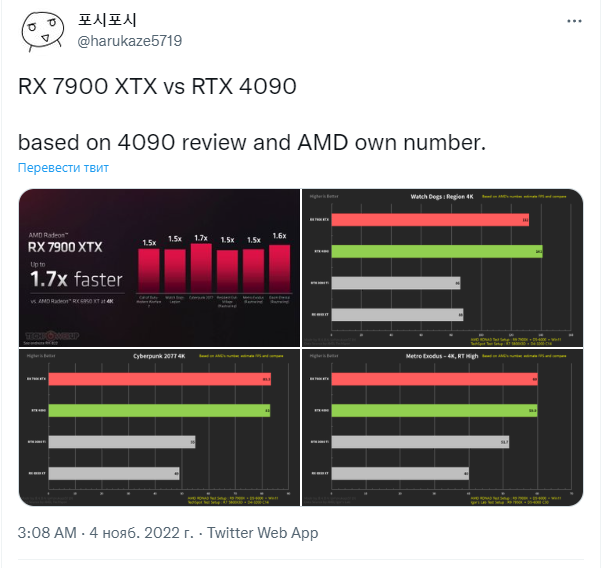
Task: Click the @harukaze5719 handle
Action: (130, 40)
